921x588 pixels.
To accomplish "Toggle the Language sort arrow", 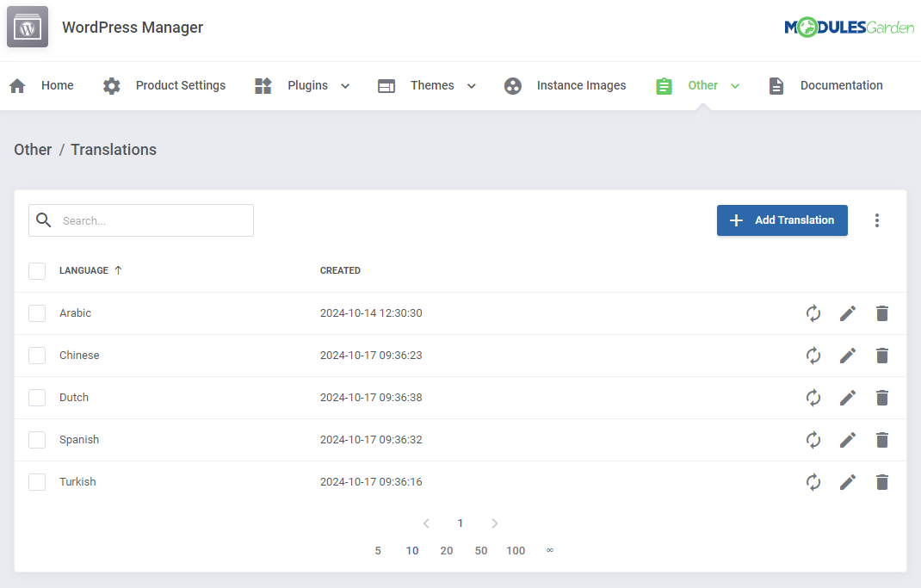I will pyautogui.click(x=118, y=270).
